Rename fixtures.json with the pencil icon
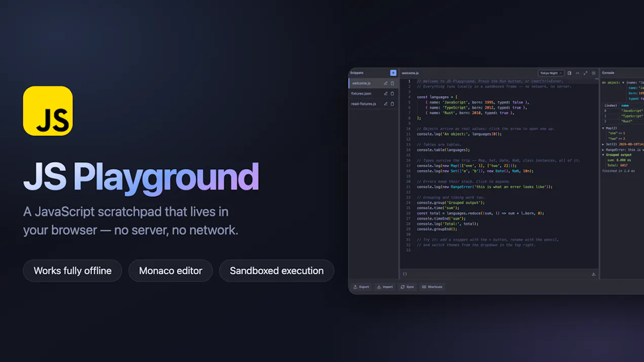 (385, 93)
